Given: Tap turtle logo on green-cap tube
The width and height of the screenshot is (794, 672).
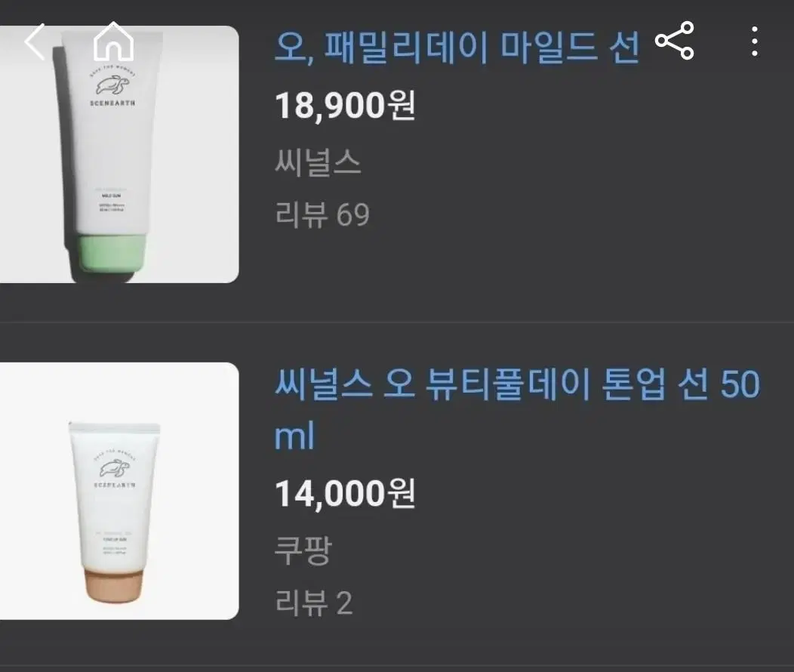Looking at the screenshot, I should pyautogui.click(x=112, y=85).
